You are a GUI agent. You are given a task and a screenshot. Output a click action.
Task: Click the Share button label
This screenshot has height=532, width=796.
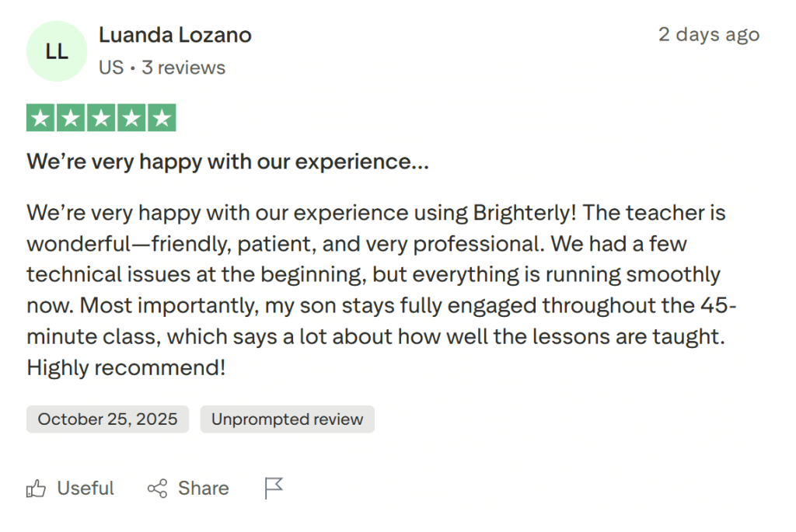coord(203,488)
